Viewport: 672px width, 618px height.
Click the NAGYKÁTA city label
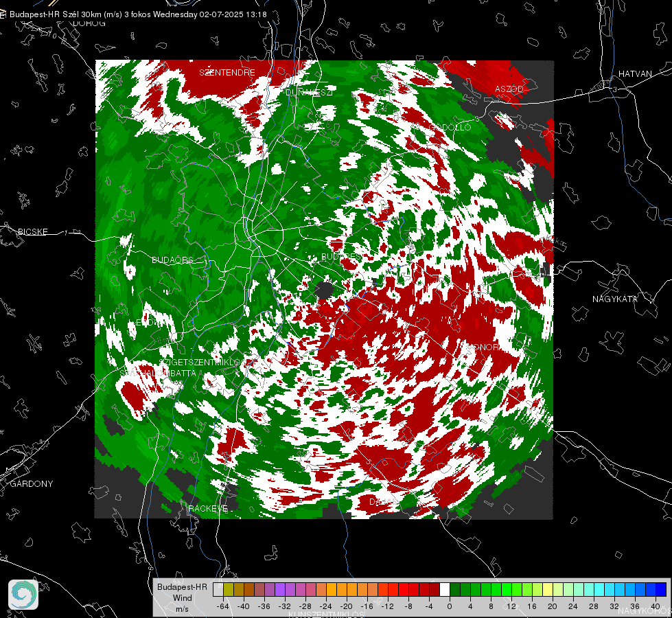click(x=615, y=299)
